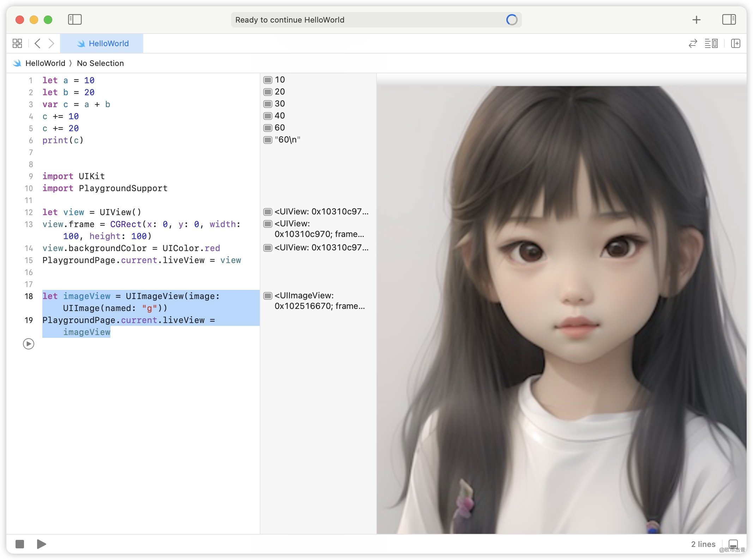Image resolution: width=753 pixels, height=560 pixels.
Task: Toggle quick look for UIImageView result
Action: (x=268, y=296)
